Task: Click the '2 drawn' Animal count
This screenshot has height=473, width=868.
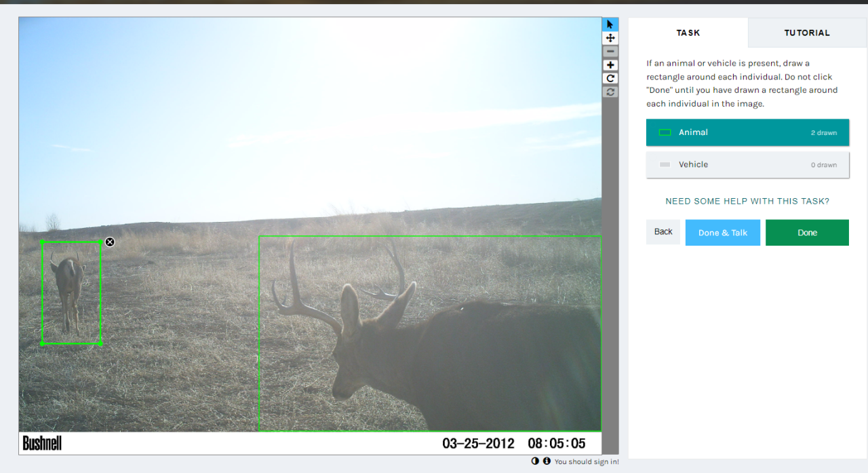Action: [x=824, y=133]
